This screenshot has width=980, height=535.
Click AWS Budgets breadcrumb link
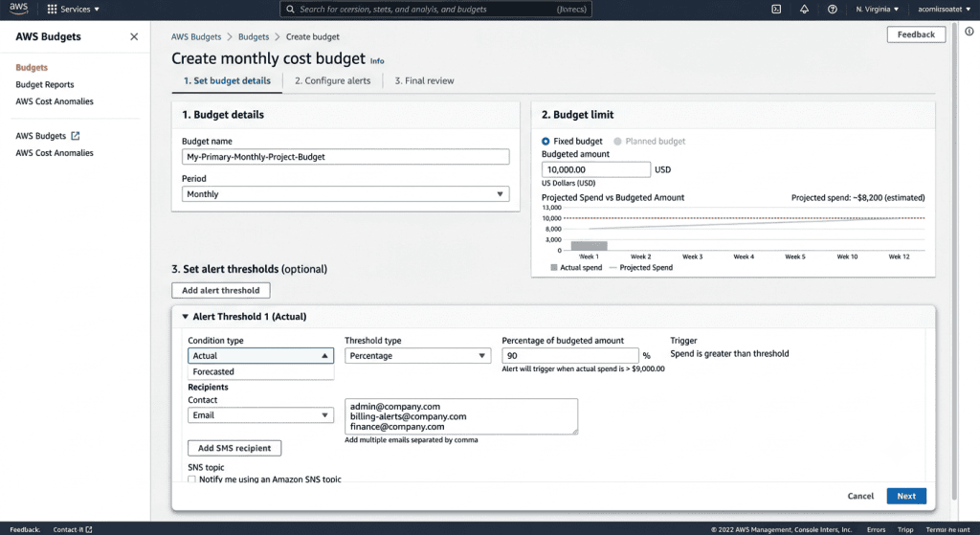click(196, 37)
